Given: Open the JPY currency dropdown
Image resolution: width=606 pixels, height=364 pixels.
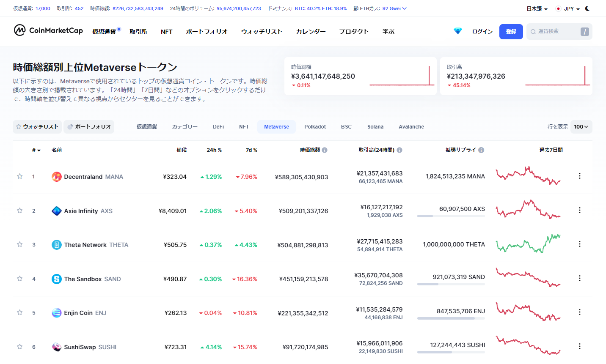Looking at the screenshot, I should [x=567, y=8].
